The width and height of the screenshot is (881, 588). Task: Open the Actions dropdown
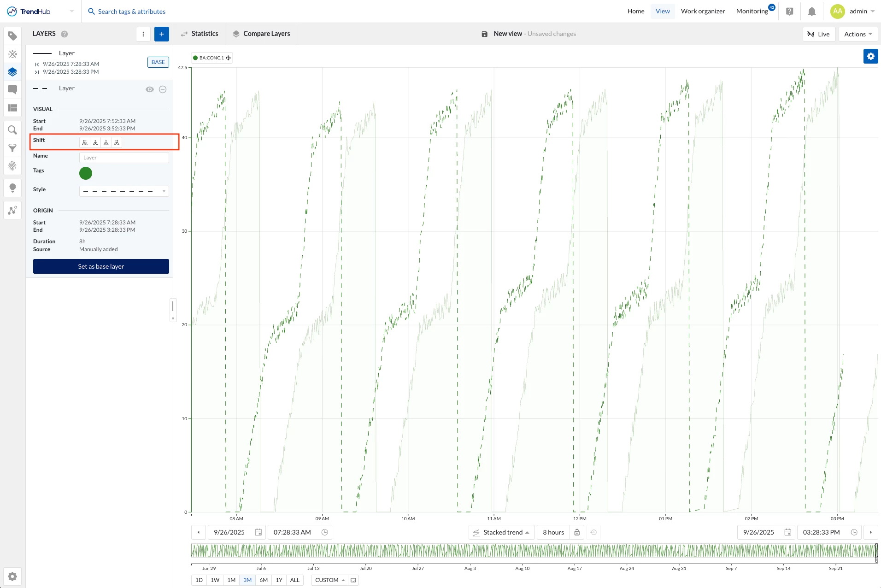(x=858, y=34)
